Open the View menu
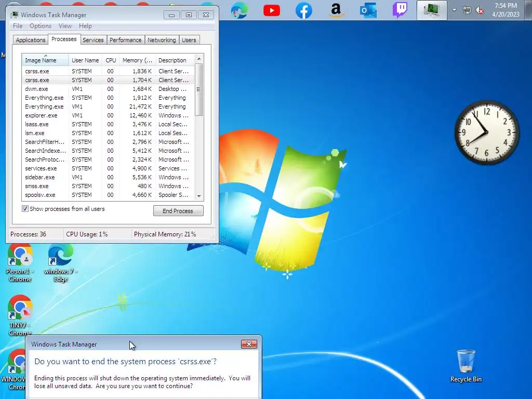Screen dimensions: 532x399 coord(65,26)
